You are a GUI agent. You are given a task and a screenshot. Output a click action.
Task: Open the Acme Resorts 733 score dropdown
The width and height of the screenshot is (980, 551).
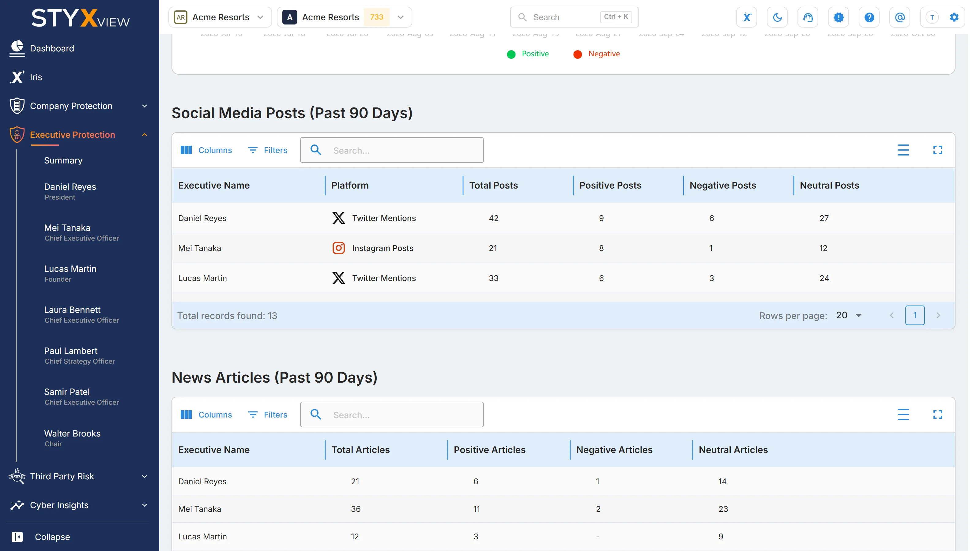(344, 17)
